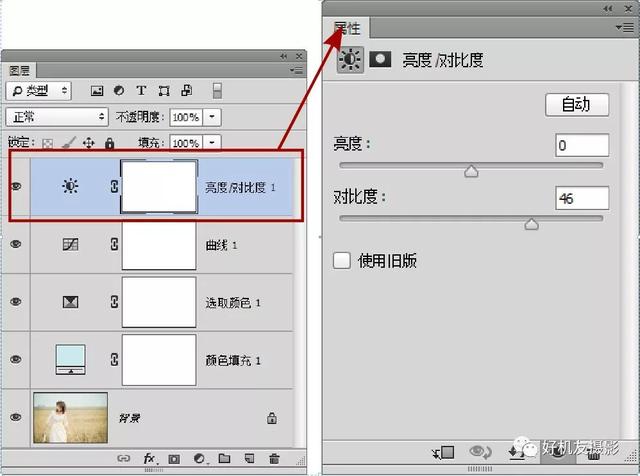
Task: Click the lock all padlock icon
Action: [109, 143]
